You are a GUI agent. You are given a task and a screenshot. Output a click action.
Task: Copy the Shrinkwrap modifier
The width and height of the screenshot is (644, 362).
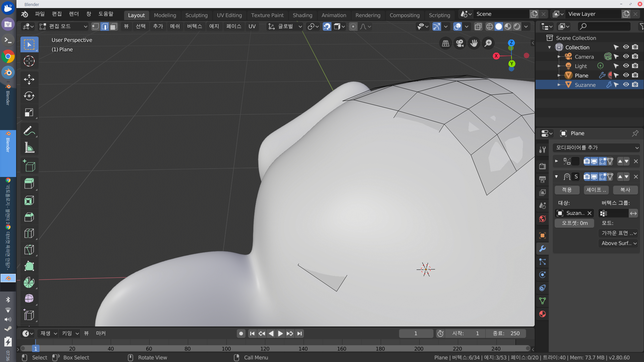pos(625,190)
